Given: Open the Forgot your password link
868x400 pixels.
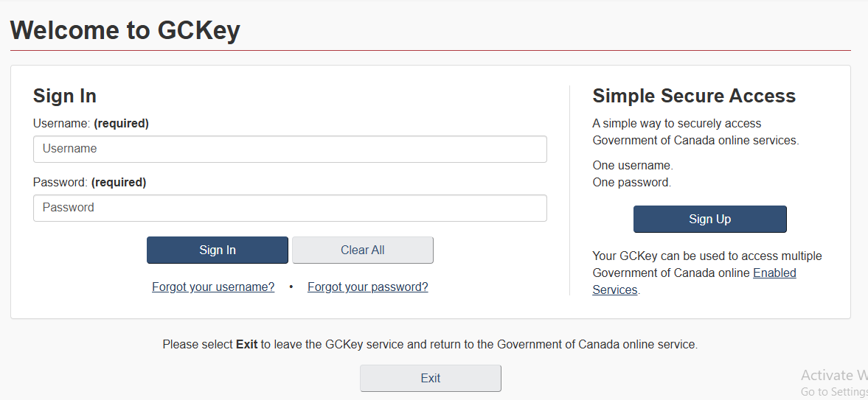Looking at the screenshot, I should point(367,287).
